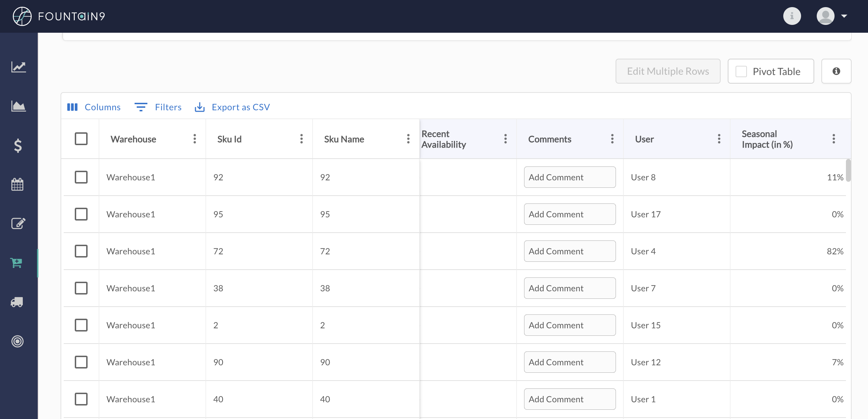The height and width of the screenshot is (419, 868).
Task: Open the calendar sidebar icon
Action: 17,184
